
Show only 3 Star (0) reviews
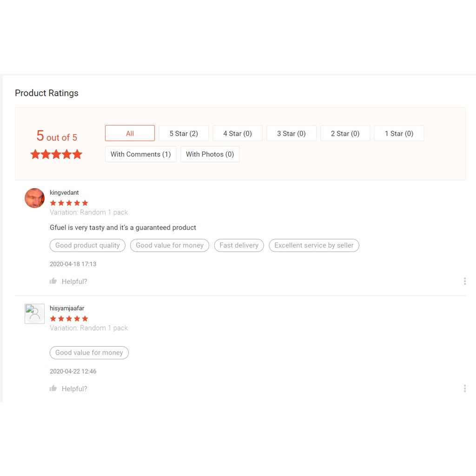[x=291, y=133]
